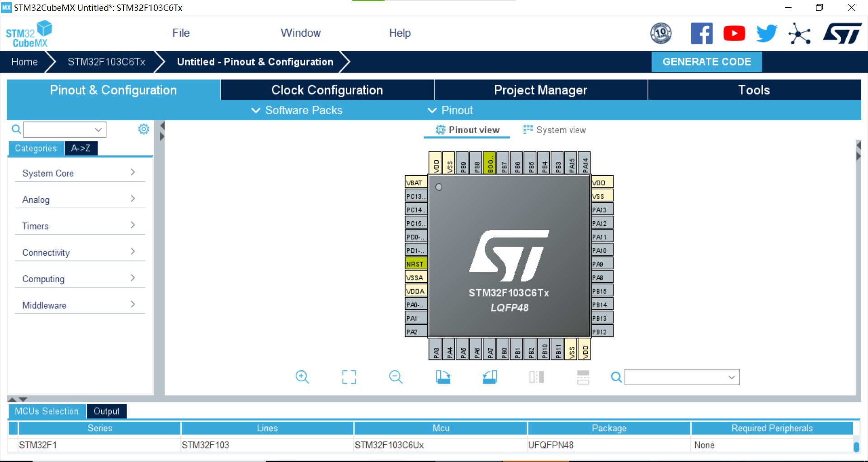The height and width of the screenshot is (462, 868).
Task: Select the VBAT pin on chip
Action: point(416,182)
